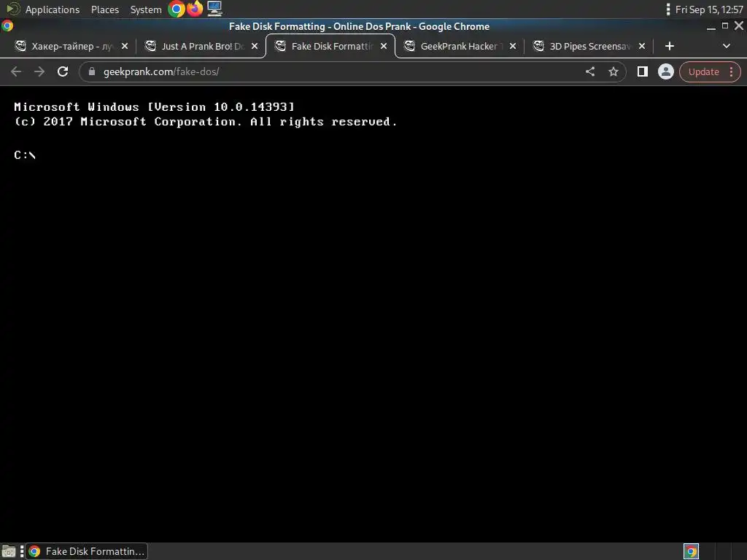Click the Microsoft Windows version text

155,107
